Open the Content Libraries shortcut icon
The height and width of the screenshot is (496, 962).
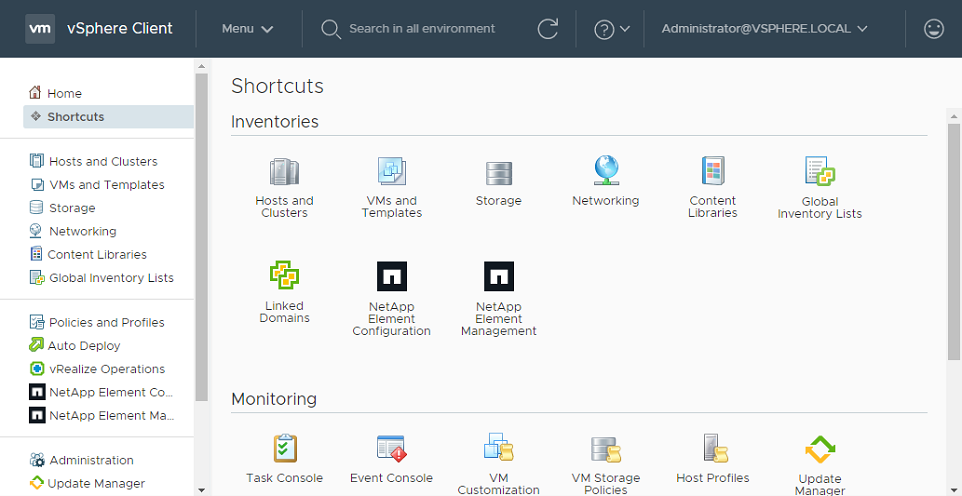click(712, 172)
